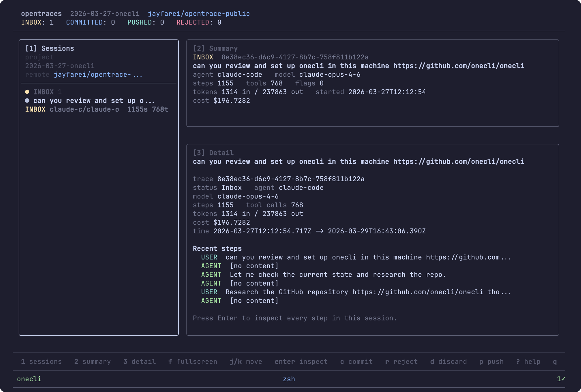Click the bullet next to 'can you review' session
The height and width of the screenshot is (392, 581).
click(x=28, y=101)
